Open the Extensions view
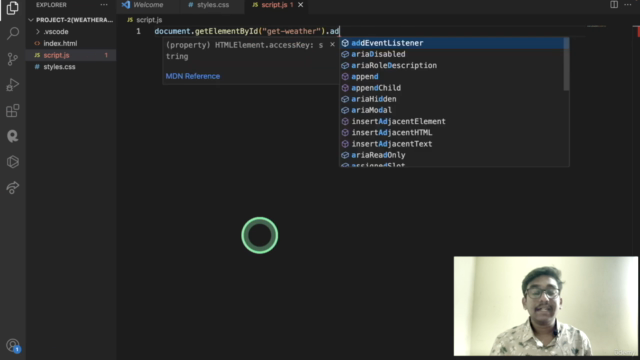The height and width of the screenshot is (360, 640). [13, 111]
